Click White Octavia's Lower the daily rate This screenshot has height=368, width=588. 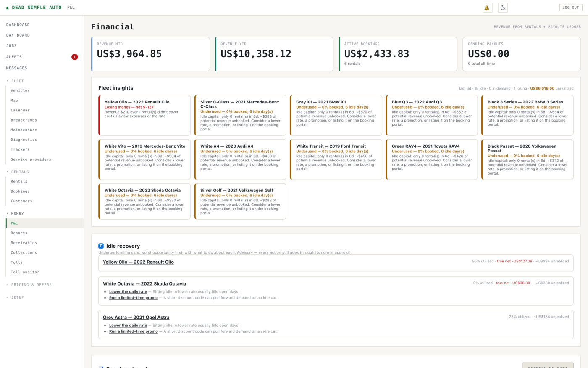tap(128, 292)
